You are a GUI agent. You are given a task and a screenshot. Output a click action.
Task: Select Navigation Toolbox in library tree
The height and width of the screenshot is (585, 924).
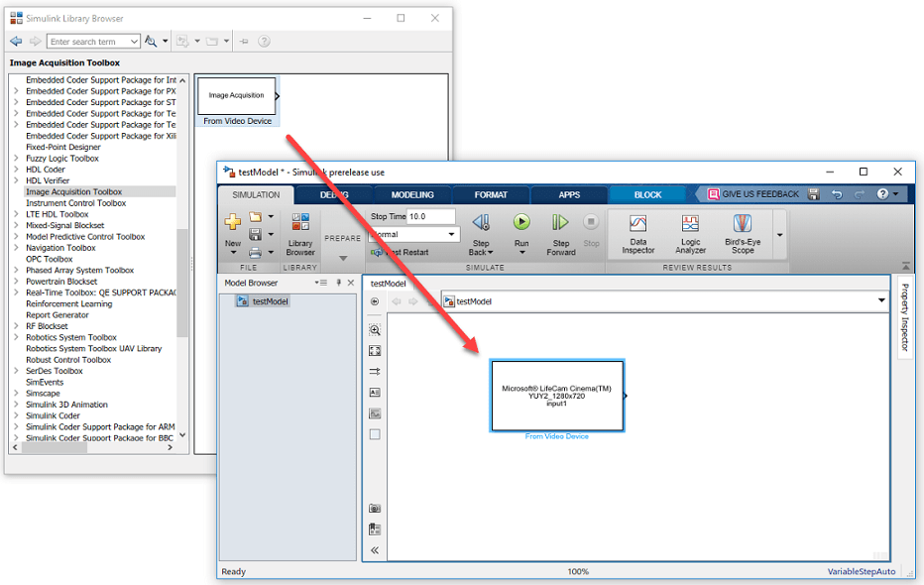(x=60, y=248)
